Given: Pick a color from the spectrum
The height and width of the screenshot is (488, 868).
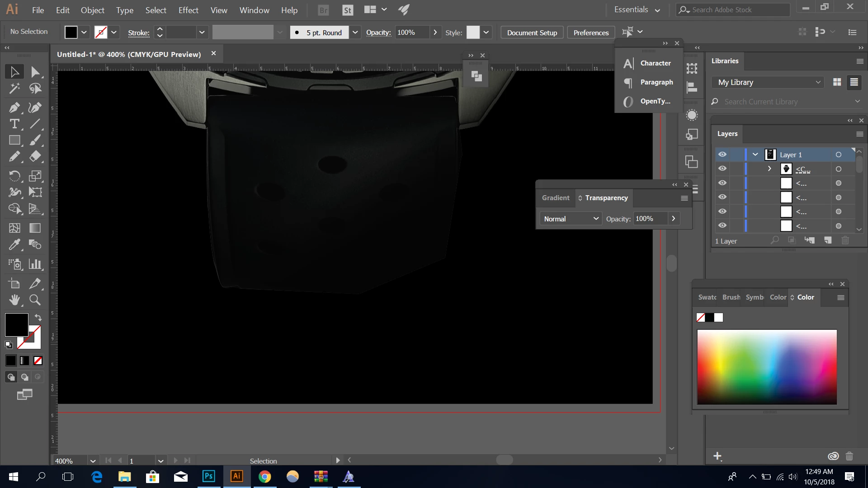Looking at the screenshot, I should tap(767, 366).
